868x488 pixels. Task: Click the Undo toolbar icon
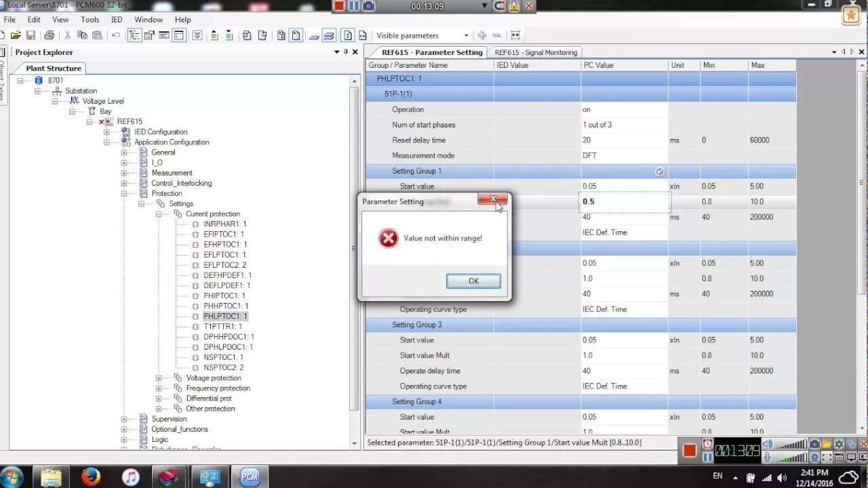(x=116, y=35)
